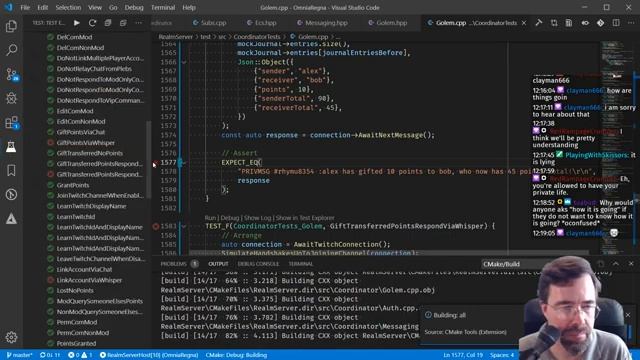Click the hammer build icon in editor toolbar
The width and height of the screenshot is (640, 360).
[538, 23]
